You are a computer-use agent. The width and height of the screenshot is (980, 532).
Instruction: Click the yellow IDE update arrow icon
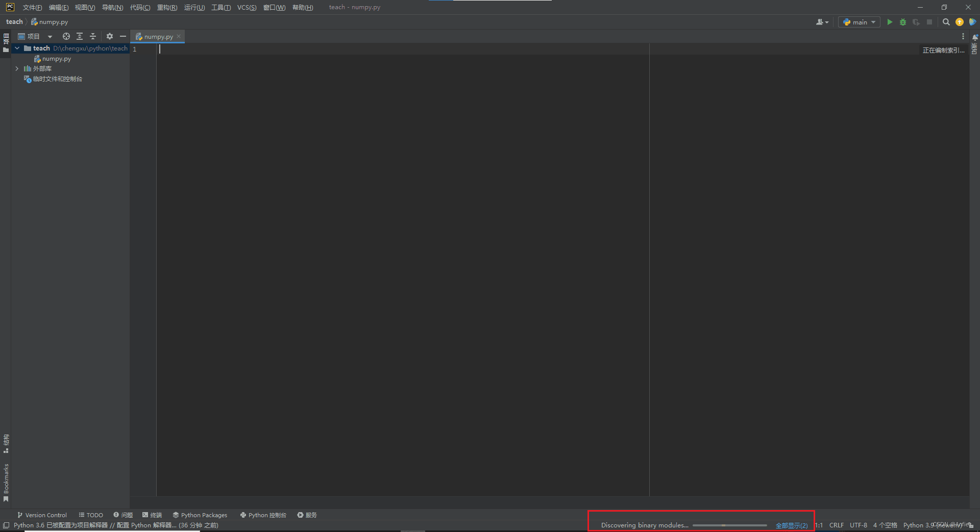coord(960,22)
